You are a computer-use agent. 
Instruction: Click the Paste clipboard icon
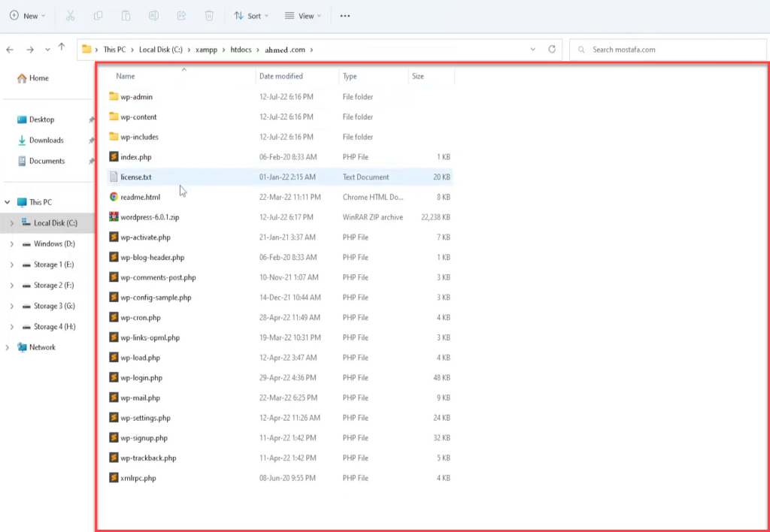(126, 16)
